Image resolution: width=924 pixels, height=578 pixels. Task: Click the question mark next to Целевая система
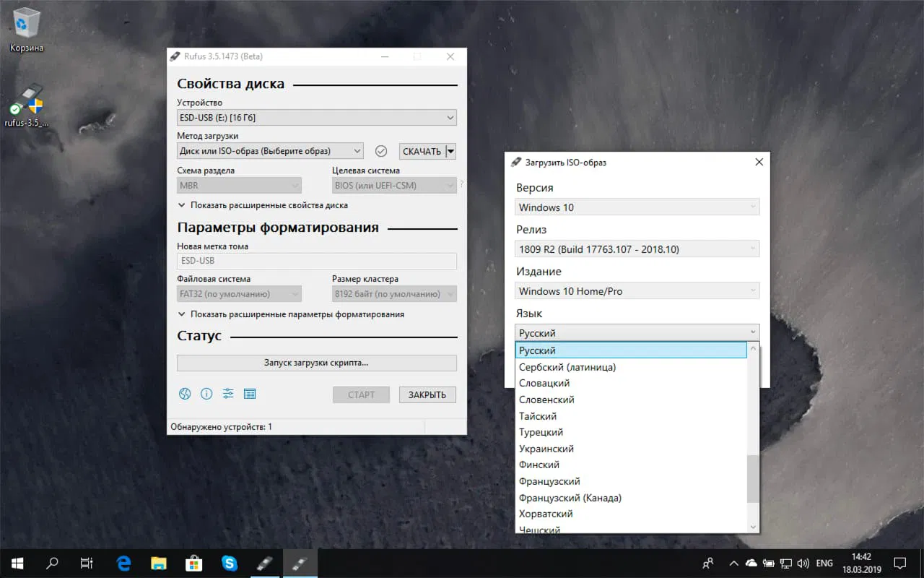pos(461,184)
